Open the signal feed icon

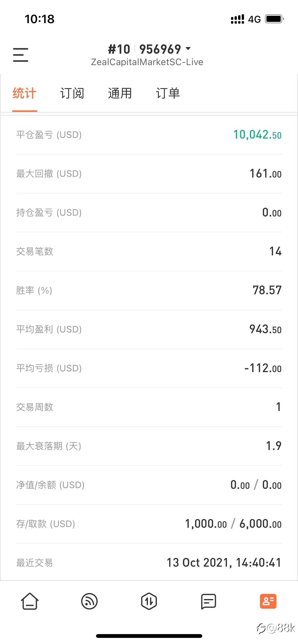(89, 601)
